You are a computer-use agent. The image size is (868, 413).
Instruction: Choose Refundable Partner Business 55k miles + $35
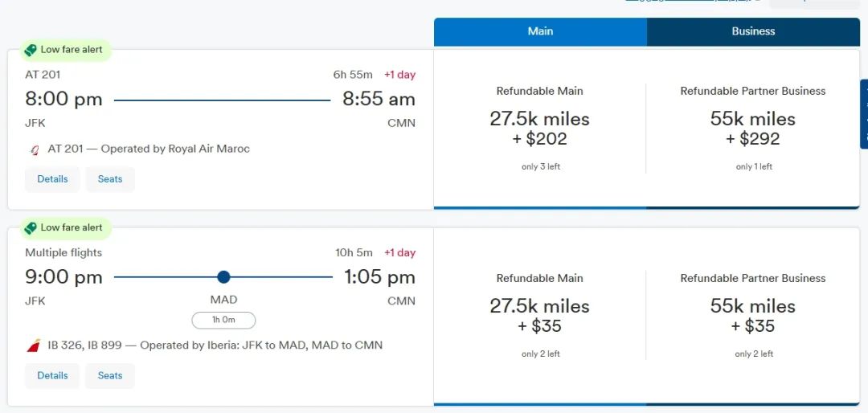point(752,316)
